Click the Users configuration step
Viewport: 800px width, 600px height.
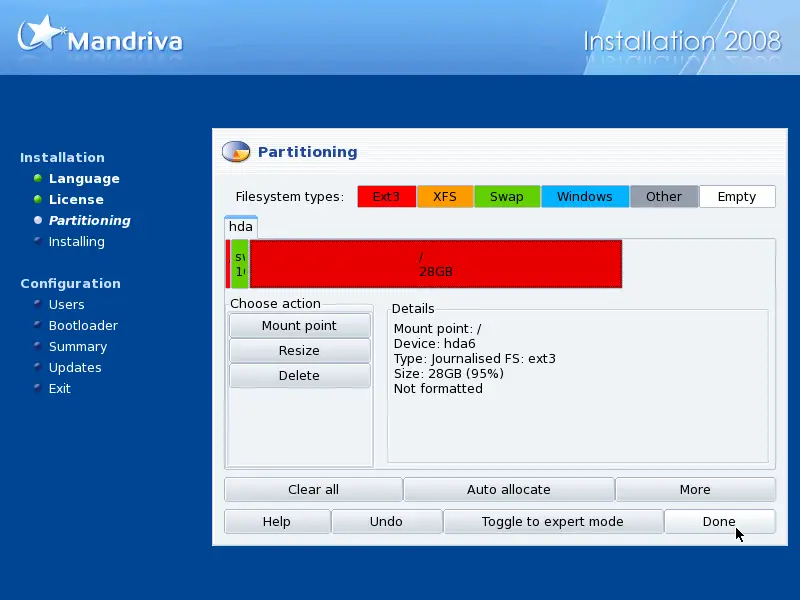(66, 305)
